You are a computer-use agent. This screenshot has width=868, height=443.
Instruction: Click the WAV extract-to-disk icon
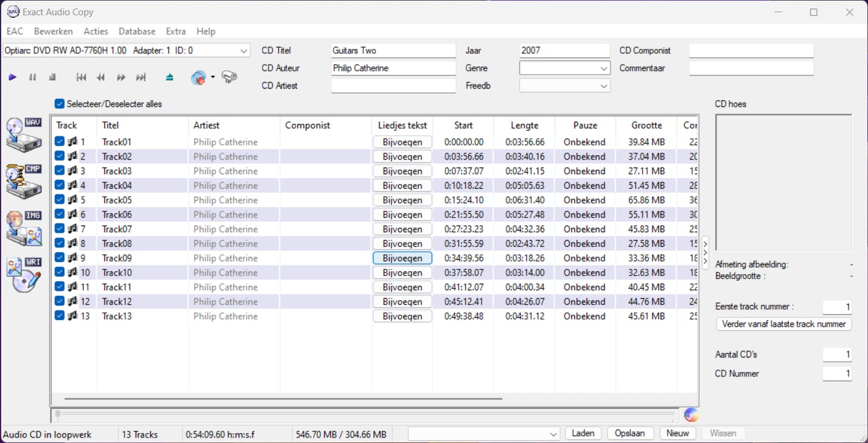tap(24, 135)
